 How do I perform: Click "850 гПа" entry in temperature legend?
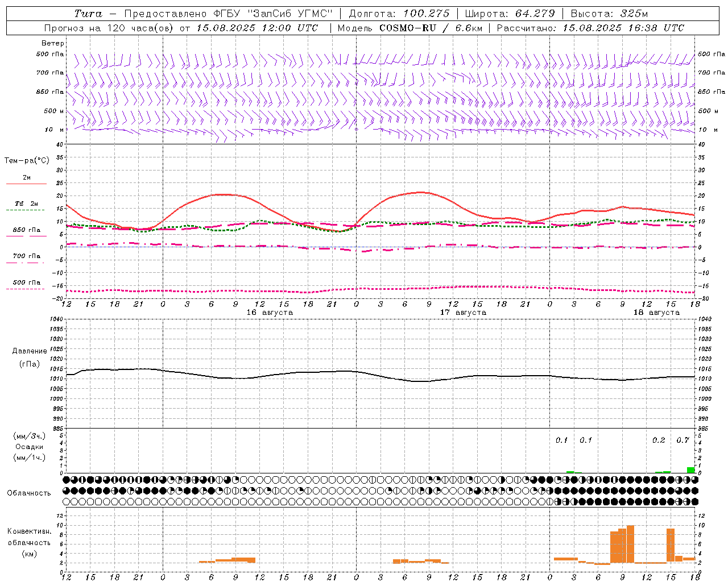27,230
